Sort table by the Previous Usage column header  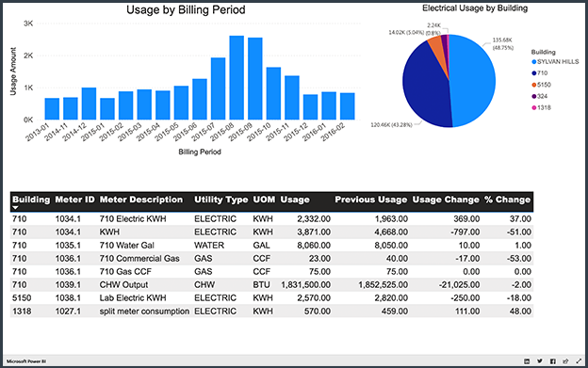point(371,200)
